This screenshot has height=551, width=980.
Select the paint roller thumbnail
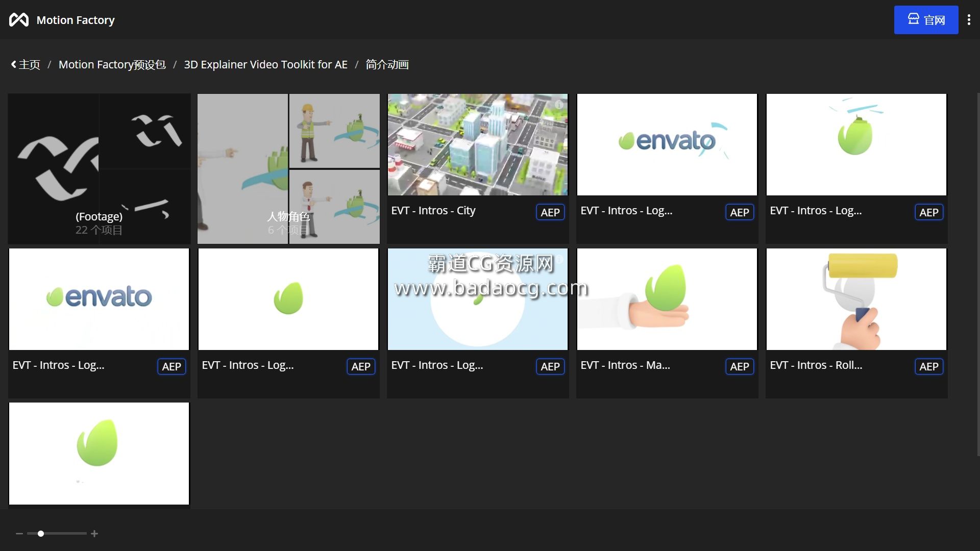(856, 299)
